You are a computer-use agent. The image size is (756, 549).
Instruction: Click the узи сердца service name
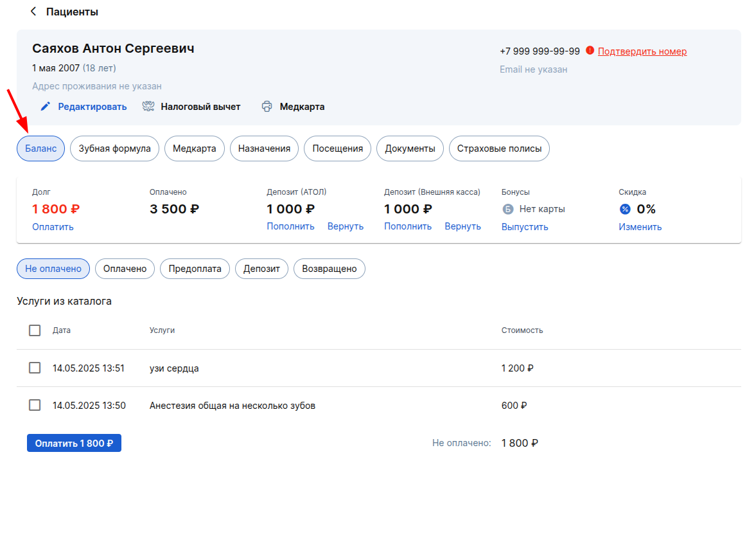(174, 368)
